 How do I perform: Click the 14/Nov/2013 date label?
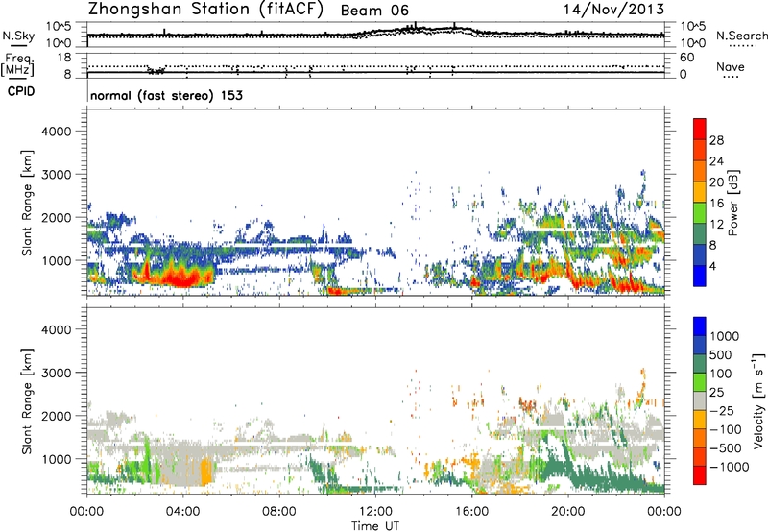coord(613,9)
